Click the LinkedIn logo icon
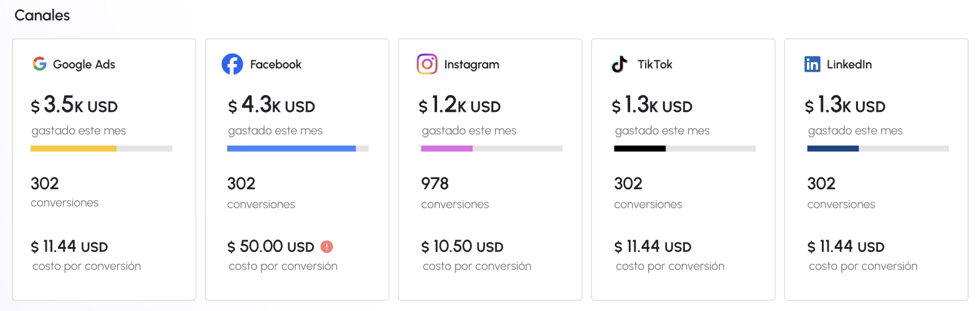Image resolution: width=980 pixels, height=311 pixels. point(813,64)
